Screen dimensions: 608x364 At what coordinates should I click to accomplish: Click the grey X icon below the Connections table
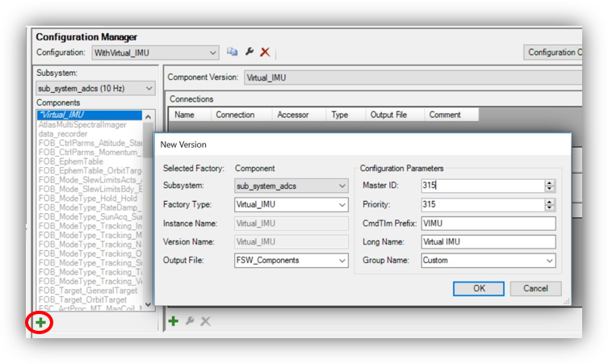click(206, 321)
